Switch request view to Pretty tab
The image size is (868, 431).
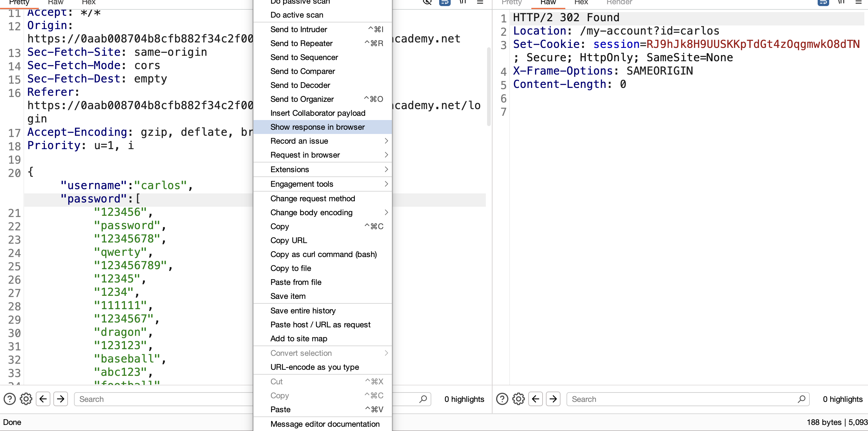coord(19,3)
